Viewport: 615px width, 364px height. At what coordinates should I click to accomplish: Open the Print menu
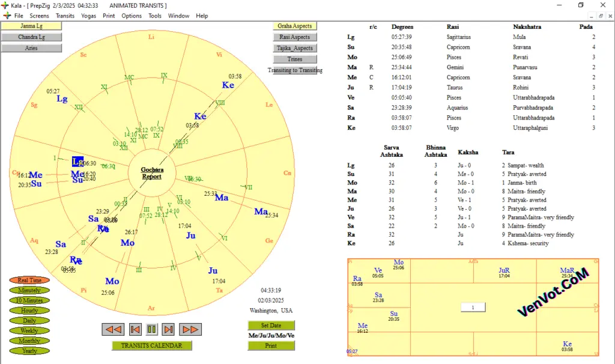(109, 16)
